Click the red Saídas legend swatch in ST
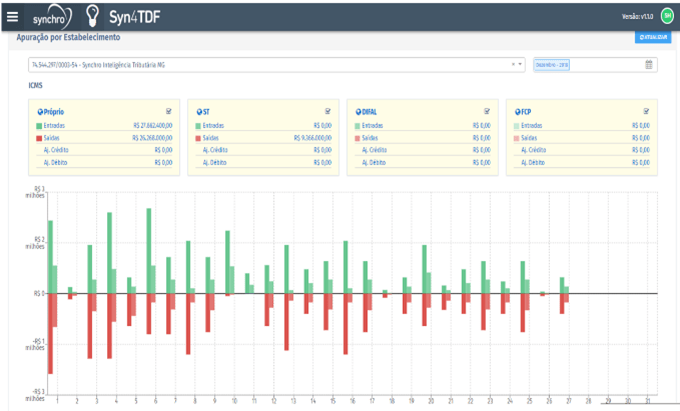The image size is (680, 411). coord(198,138)
